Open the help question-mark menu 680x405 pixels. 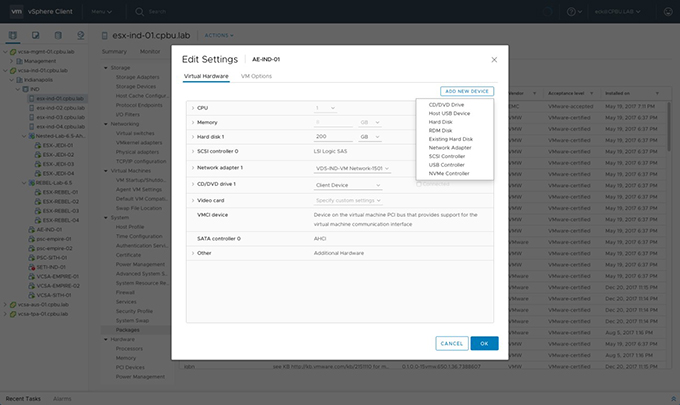point(574,12)
